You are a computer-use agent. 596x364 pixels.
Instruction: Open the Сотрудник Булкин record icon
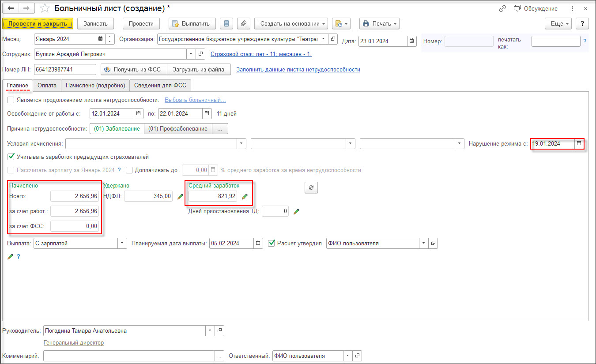coord(201,54)
